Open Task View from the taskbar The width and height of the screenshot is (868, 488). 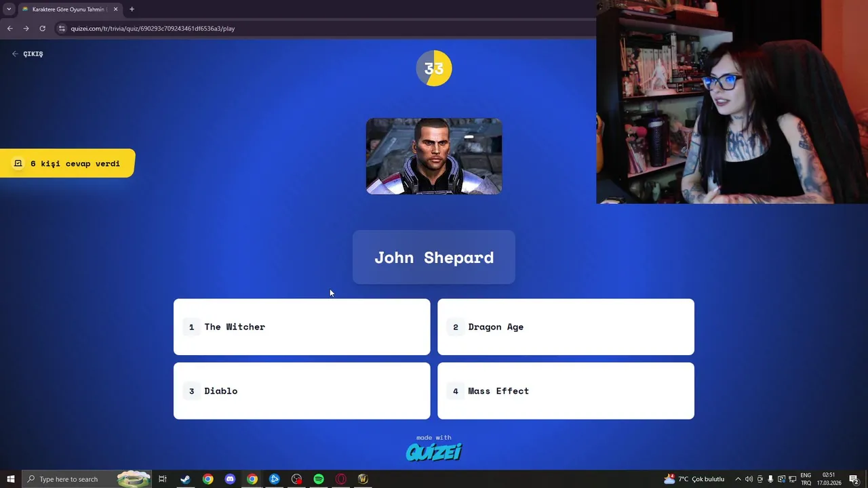click(163, 479)
